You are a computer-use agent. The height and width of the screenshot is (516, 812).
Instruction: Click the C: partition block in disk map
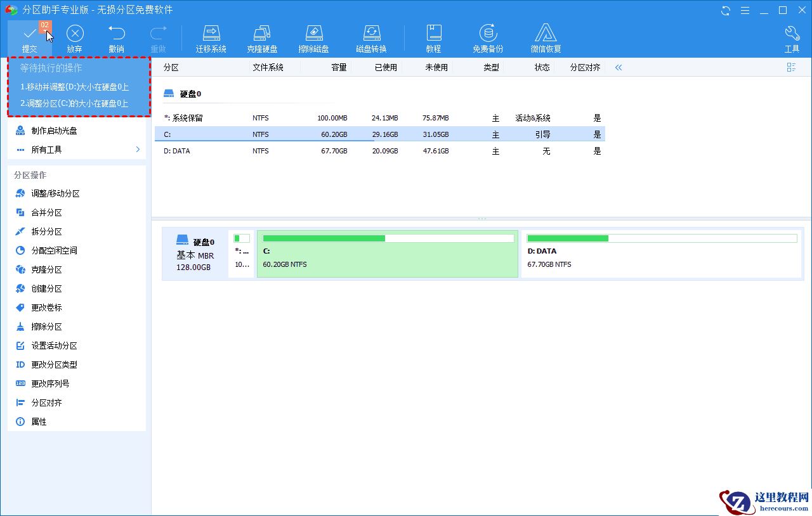pyautogui.click(x=387, y=254)
